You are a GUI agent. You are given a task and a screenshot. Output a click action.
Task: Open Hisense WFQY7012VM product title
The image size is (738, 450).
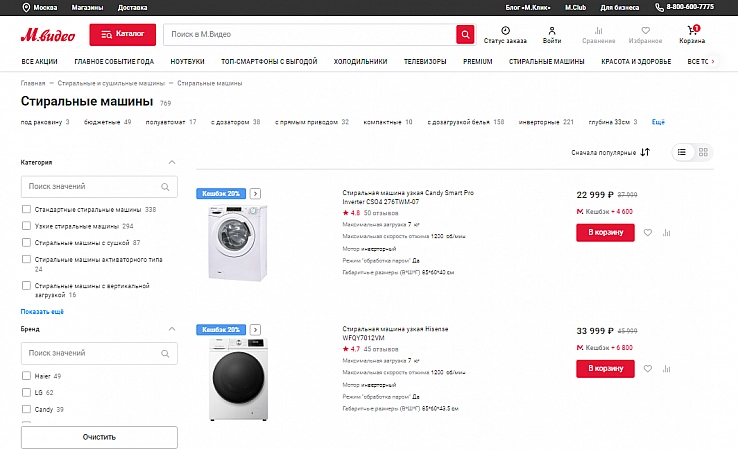(x=395, y=333)
